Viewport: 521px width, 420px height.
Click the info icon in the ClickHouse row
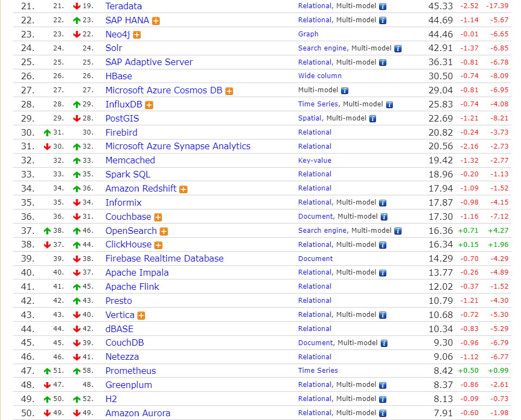tap(383, 245)
